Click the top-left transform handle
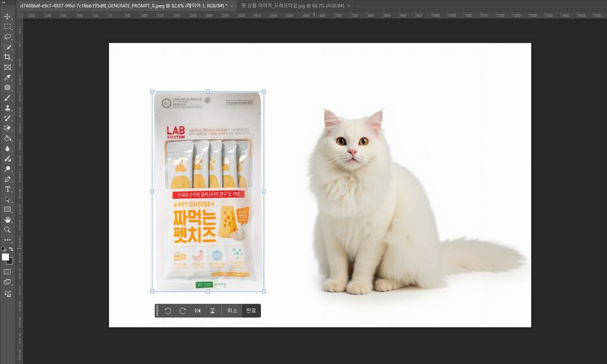 pos(152,92)
